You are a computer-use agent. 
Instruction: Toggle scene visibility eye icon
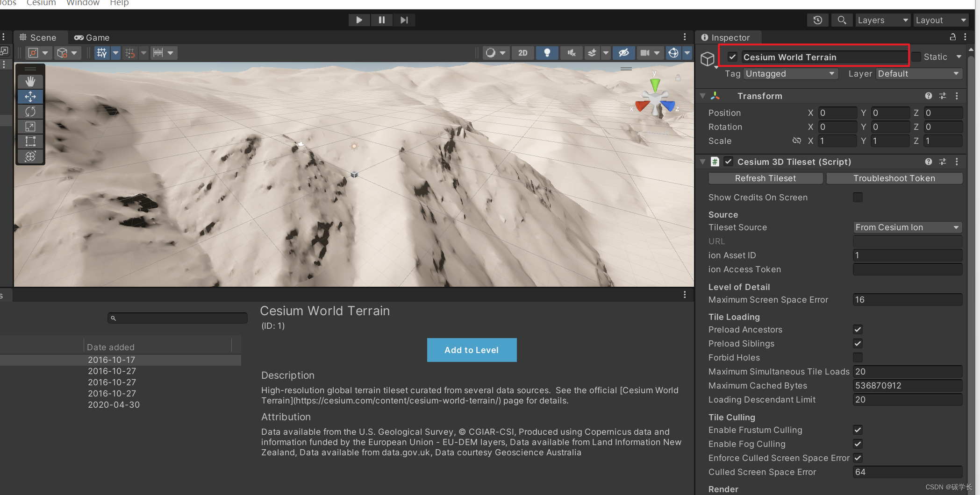623,53
